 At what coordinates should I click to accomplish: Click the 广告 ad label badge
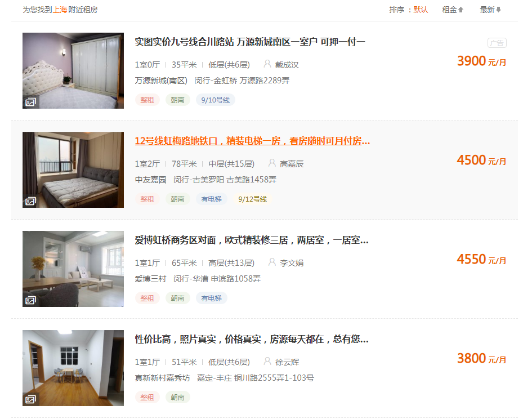(497, 43)
